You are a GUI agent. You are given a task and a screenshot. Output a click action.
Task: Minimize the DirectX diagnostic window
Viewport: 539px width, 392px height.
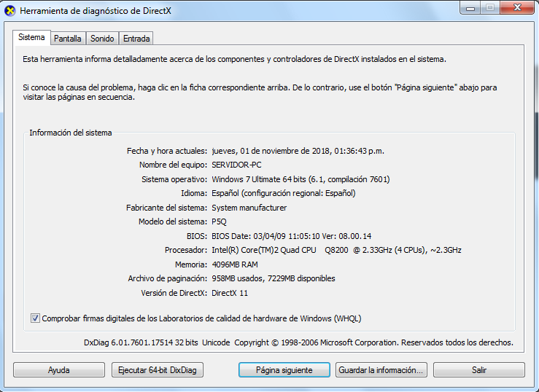[x=468, y=9]
